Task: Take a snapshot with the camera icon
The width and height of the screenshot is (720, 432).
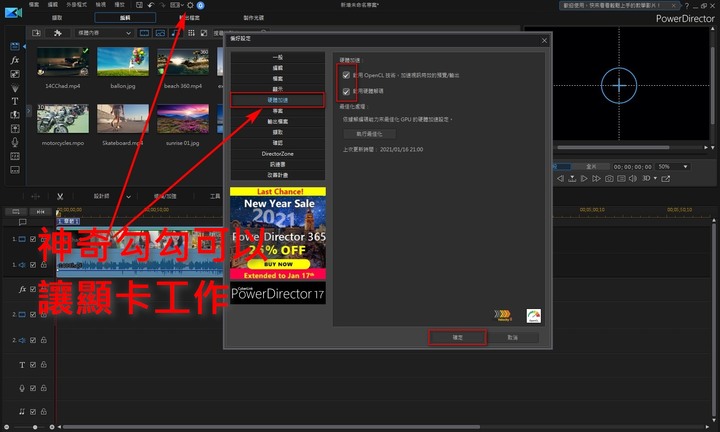Action: [609, 179]
